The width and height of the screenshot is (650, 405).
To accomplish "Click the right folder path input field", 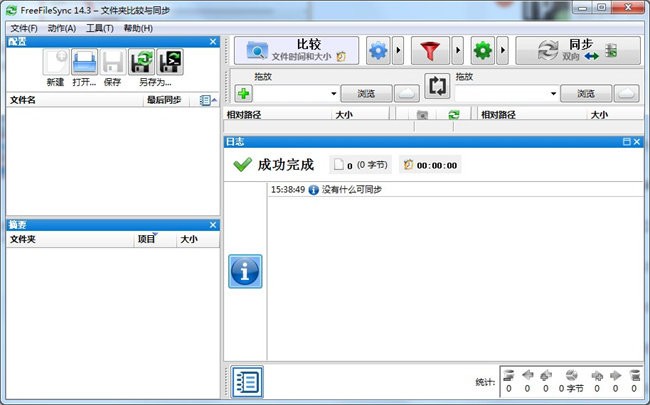I will [502, 94].
